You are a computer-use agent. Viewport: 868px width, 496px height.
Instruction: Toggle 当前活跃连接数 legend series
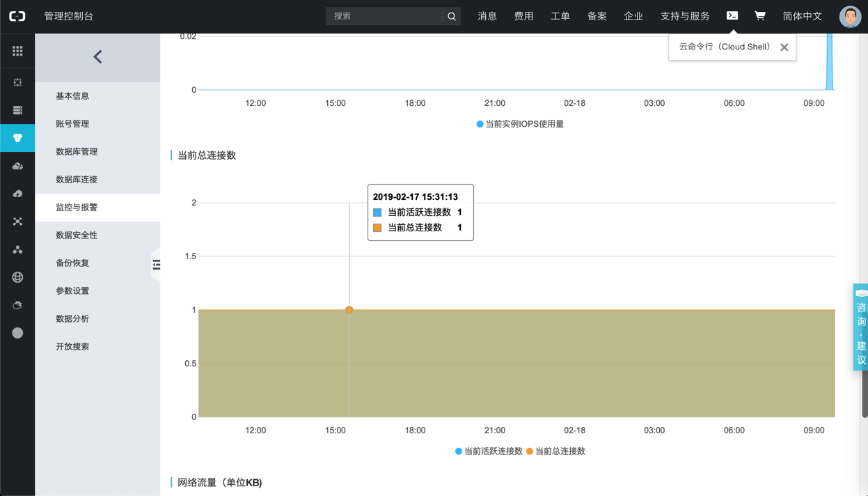pyautogui.click(x=489, y=451)
